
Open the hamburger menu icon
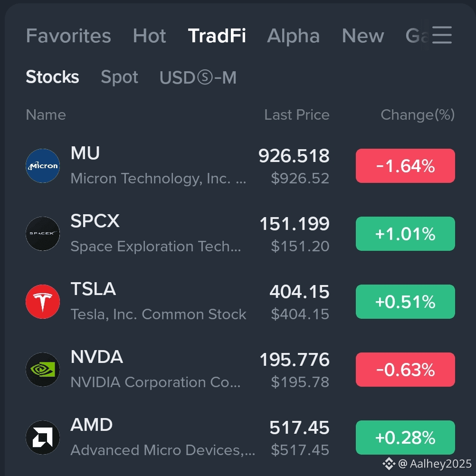click(x=442, y=35)
